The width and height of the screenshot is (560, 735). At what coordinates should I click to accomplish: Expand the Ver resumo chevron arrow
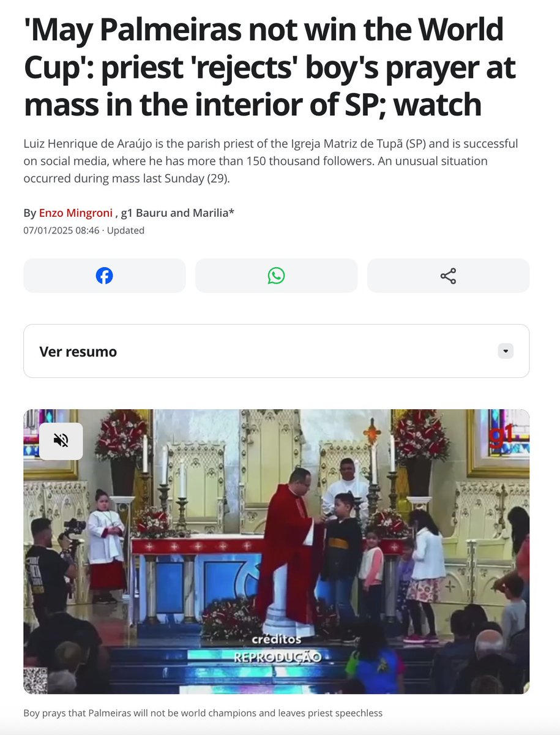click(x=505, y=352)
